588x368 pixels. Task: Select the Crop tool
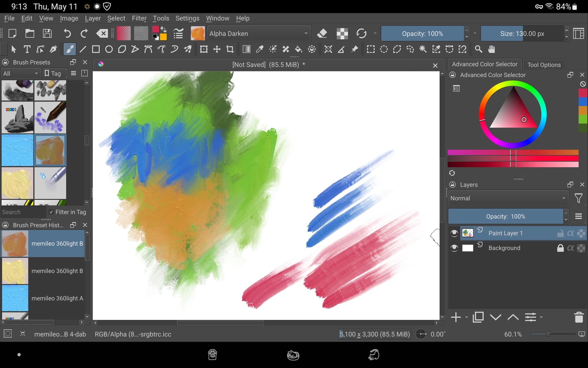click(230, 49)
